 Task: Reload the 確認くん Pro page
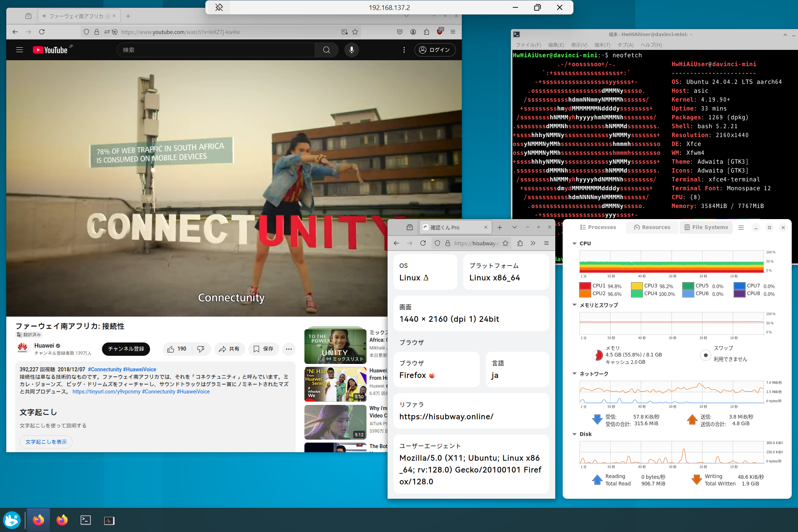pos(423,243)
